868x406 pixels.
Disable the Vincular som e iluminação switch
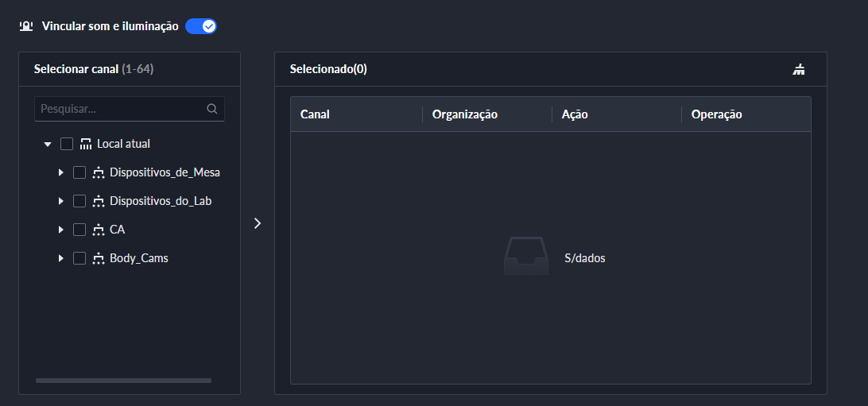(x=201, y=26)
